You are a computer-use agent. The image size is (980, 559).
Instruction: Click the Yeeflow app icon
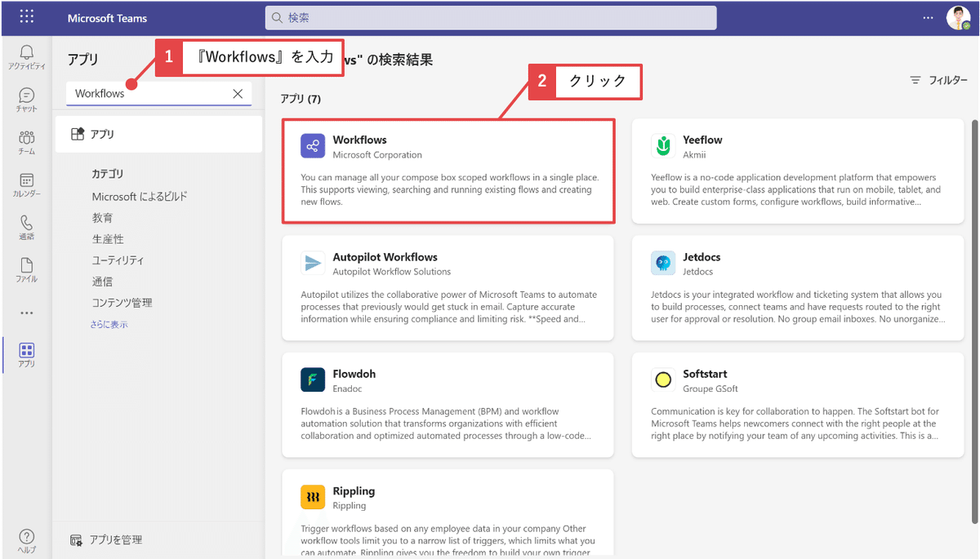click(x=663, y=146)
